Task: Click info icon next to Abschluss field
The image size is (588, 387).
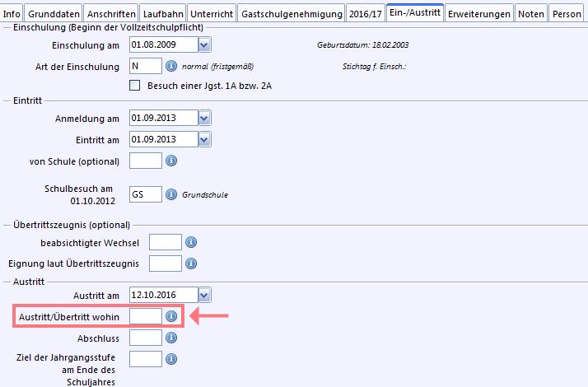Action: pyautogui.click(x=171, y=338)
